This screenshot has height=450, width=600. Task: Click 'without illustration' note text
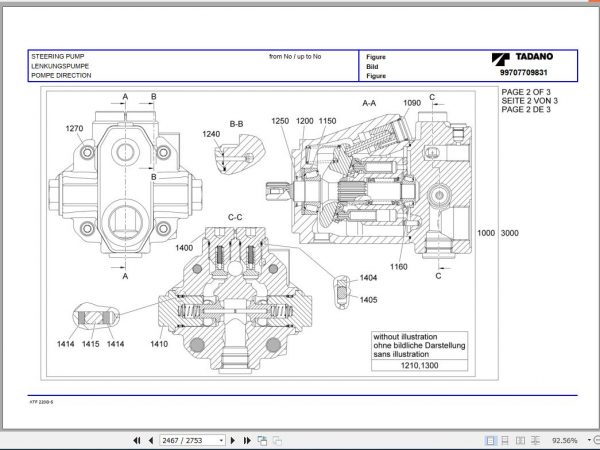coord(405,337)
